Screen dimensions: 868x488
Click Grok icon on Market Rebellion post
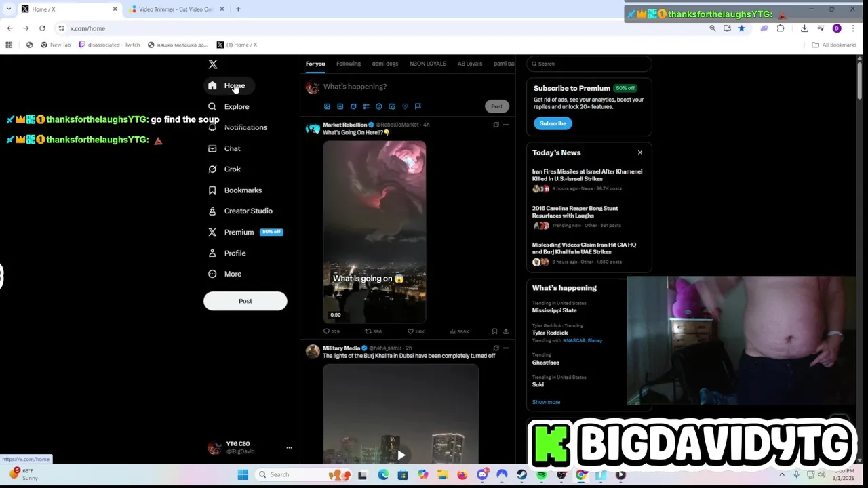click(496, 125)
